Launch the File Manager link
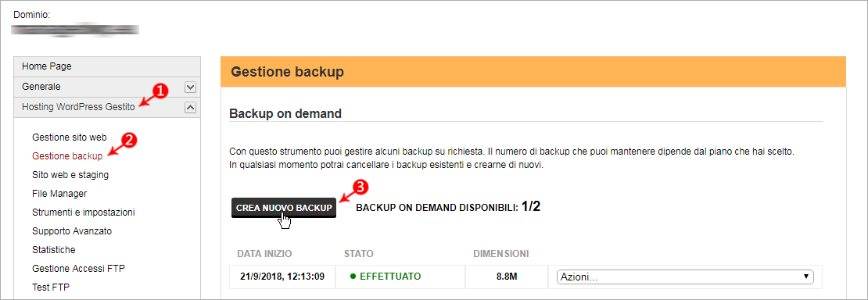The width and height of the screenshot is (868, 300). pos(59,194)
